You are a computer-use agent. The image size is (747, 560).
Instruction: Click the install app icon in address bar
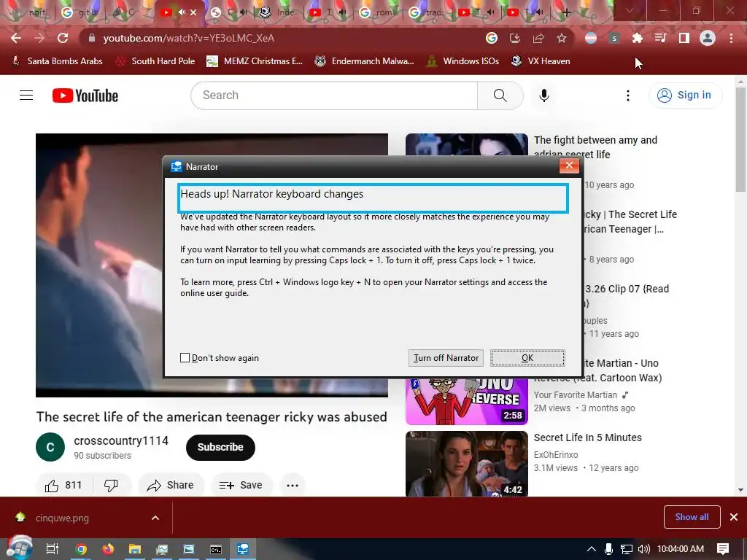pyautogui.click(x=515, y=38)
